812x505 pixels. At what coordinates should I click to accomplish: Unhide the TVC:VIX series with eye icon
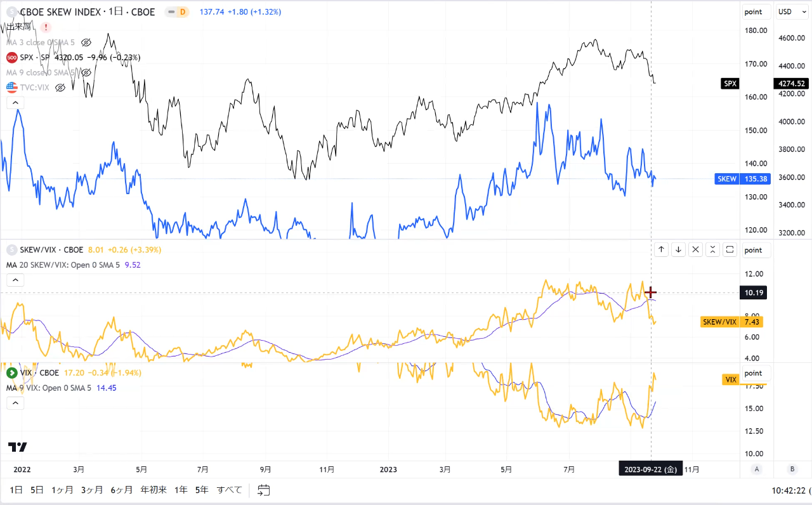[60, 88]
